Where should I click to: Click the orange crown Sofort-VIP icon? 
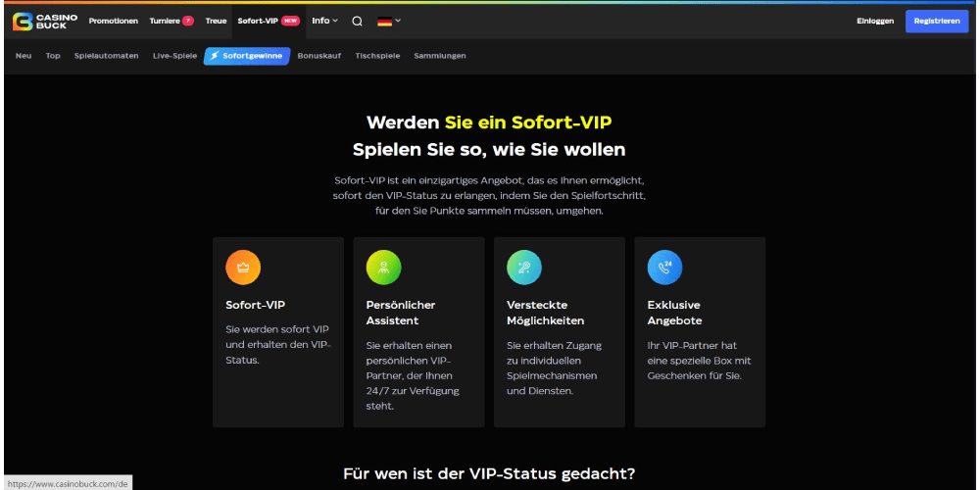click(243, 268)
